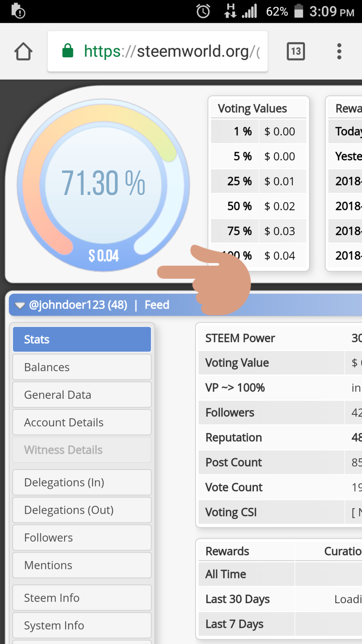Open the Steem Info sidebar button
The width and height of the screenshot is (362, 644).
(82, 598)
